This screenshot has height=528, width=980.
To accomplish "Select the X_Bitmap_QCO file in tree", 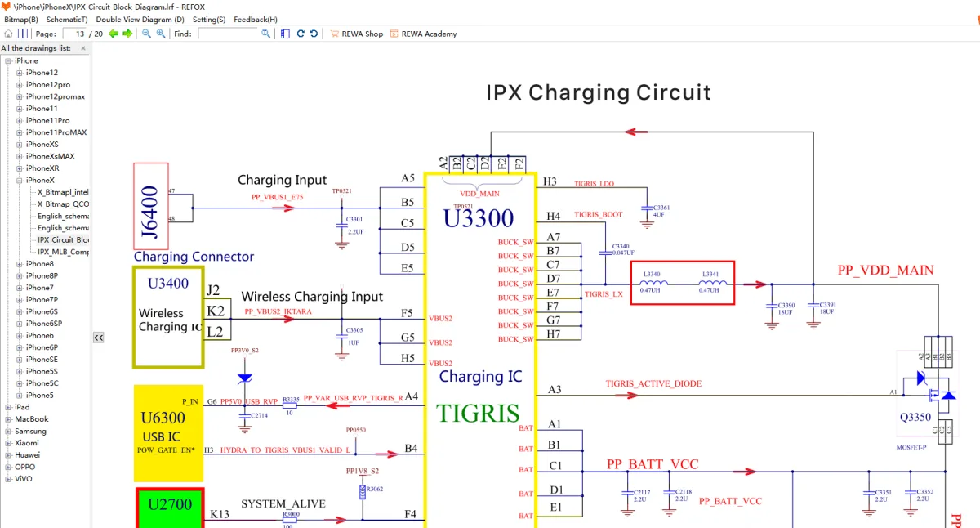I will point(63,204).
